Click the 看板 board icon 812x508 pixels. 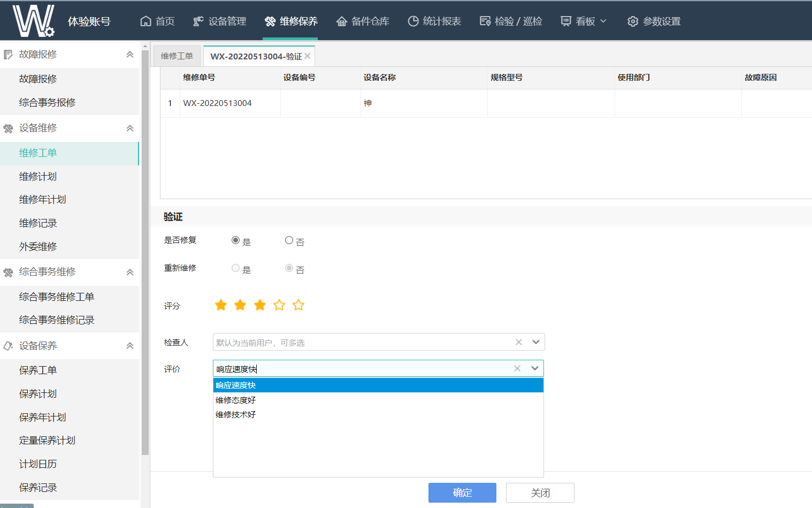click(x=566, y=21)
